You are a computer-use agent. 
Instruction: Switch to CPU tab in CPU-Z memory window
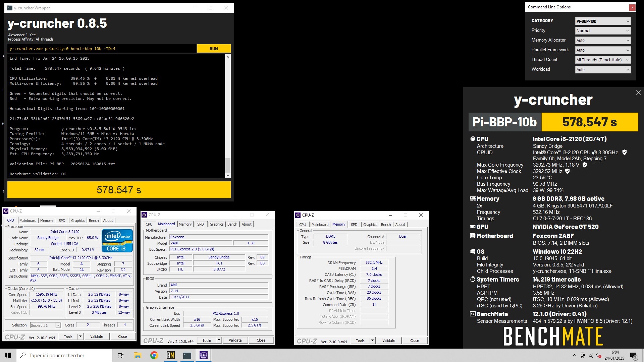click(303, 225)
